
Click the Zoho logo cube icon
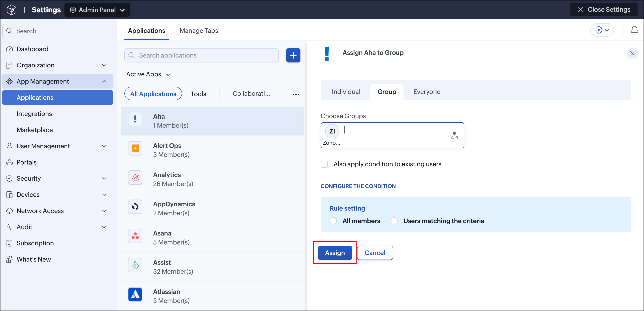click(x=11, y=10)
